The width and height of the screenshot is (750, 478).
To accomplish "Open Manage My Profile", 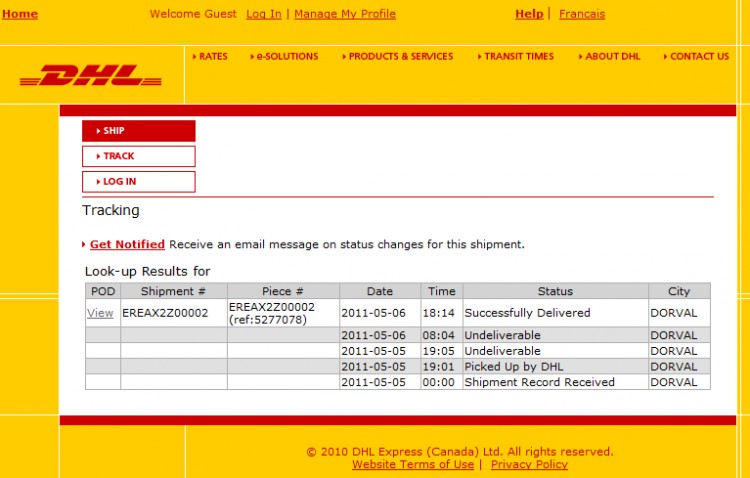I will [345, 14].
